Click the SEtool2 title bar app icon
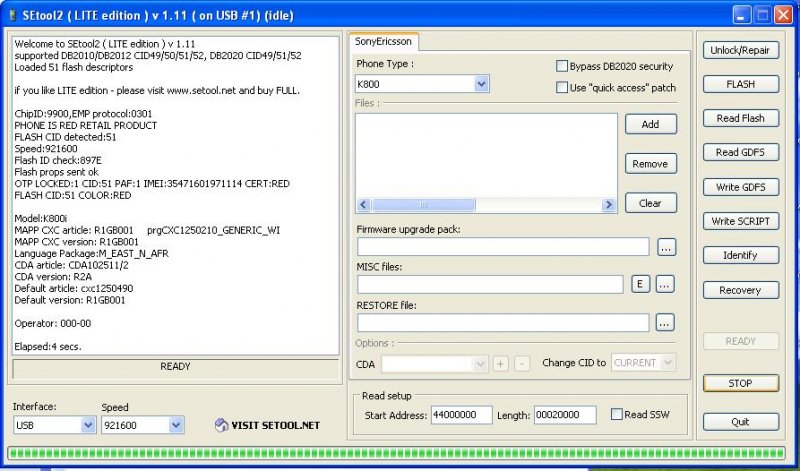 (x=12, y=15)
